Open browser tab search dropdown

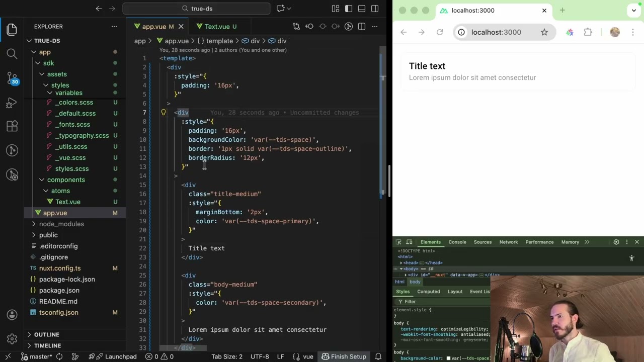click(x=634, y=10)
